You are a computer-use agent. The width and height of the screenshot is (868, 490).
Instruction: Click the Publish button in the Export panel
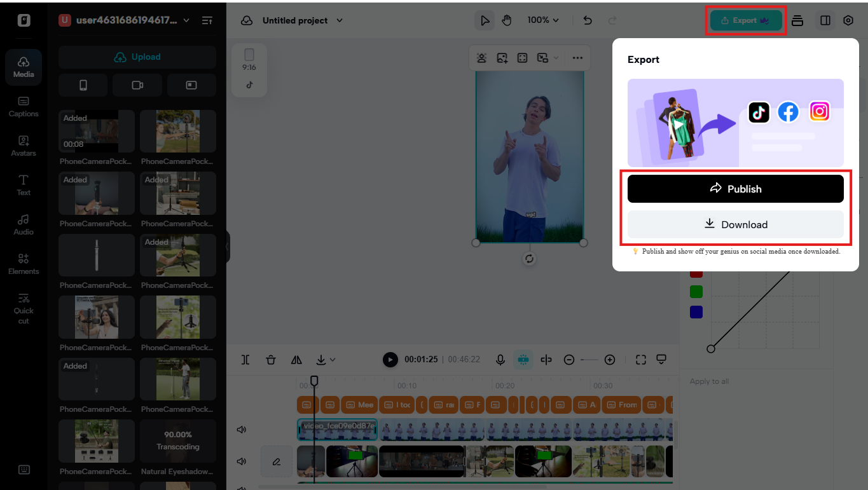(735, 188)
